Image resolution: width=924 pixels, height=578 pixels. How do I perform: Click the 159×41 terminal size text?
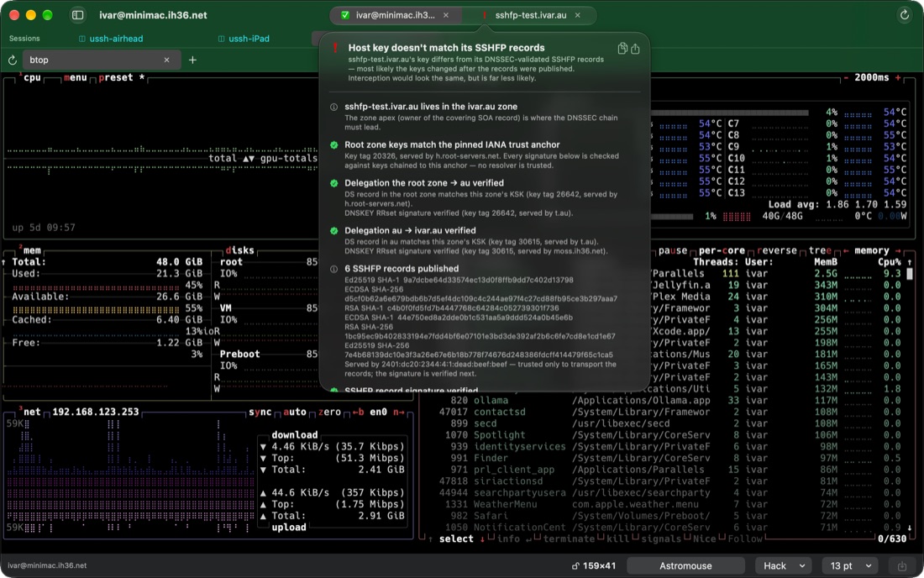click(599, 565)
